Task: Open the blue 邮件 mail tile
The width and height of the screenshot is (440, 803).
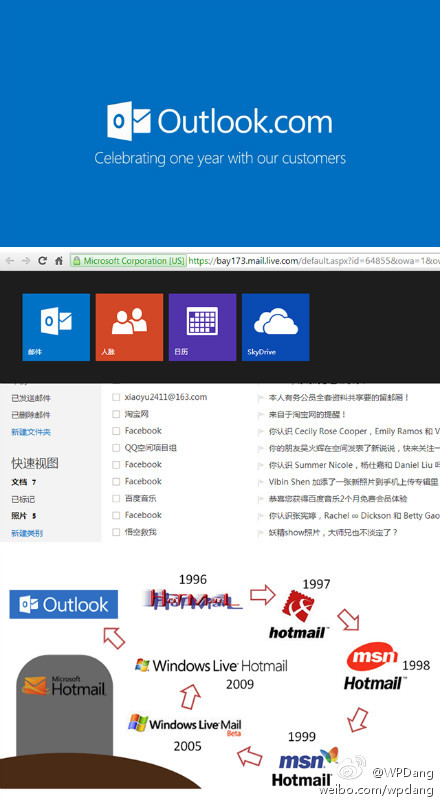Action: tap(56, 327)
